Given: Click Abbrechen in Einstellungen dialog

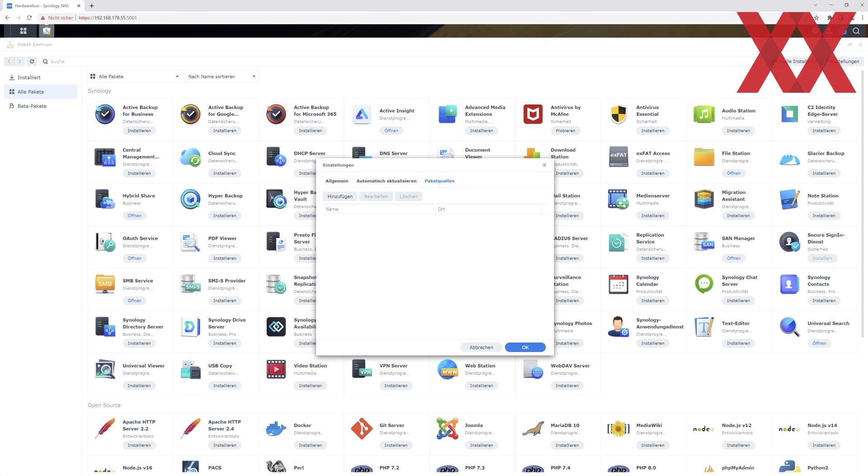Looking at the screenshot, I should [x=481, y=347].
